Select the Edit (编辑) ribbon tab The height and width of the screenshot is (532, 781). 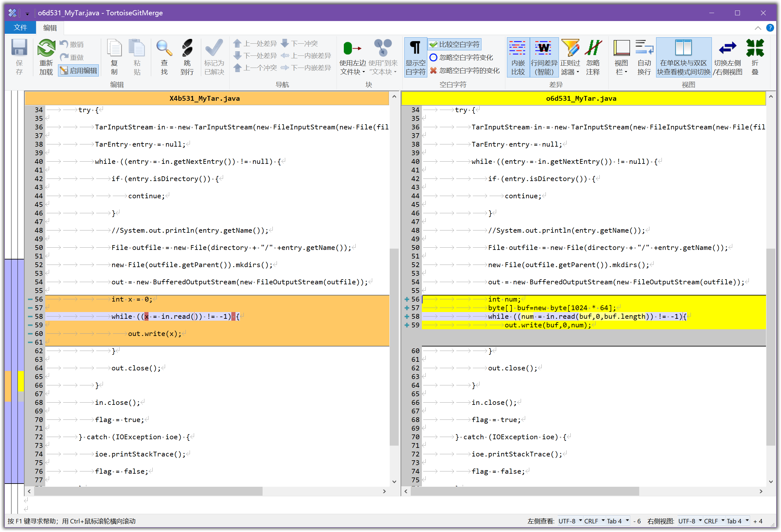(50, 27)
